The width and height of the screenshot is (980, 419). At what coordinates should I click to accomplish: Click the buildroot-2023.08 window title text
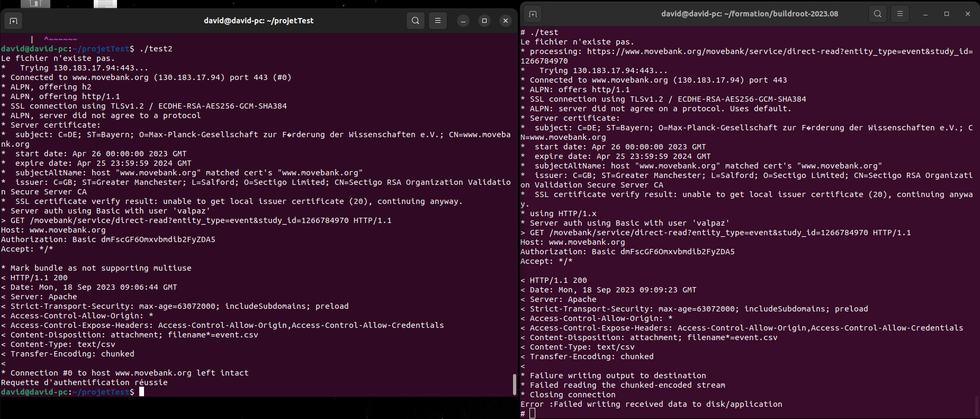[749, 14]
